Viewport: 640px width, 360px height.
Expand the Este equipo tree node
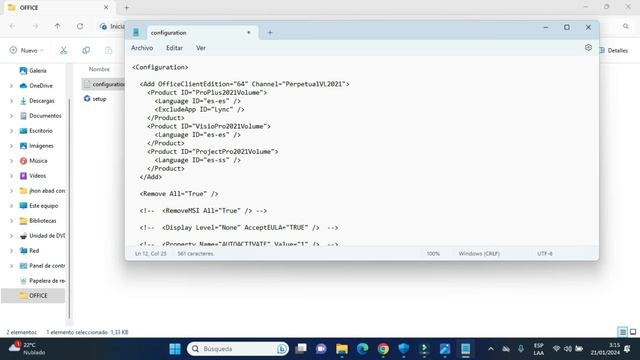click(11, 206)
